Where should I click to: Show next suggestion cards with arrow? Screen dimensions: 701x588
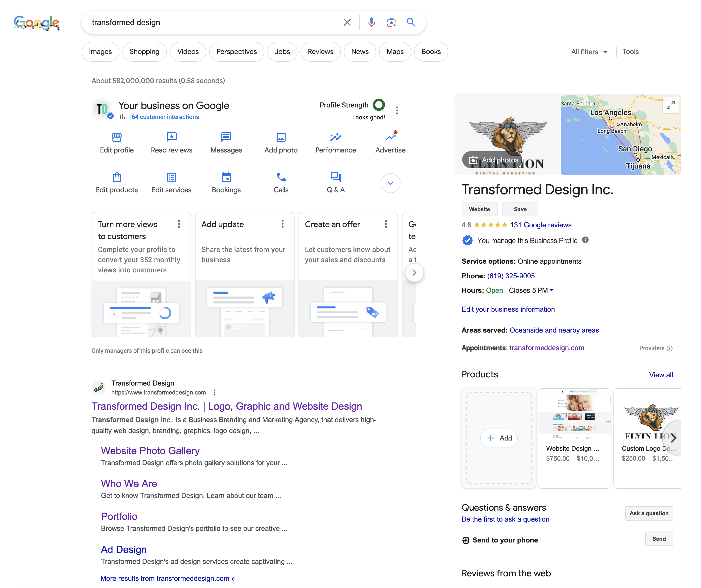414,272
